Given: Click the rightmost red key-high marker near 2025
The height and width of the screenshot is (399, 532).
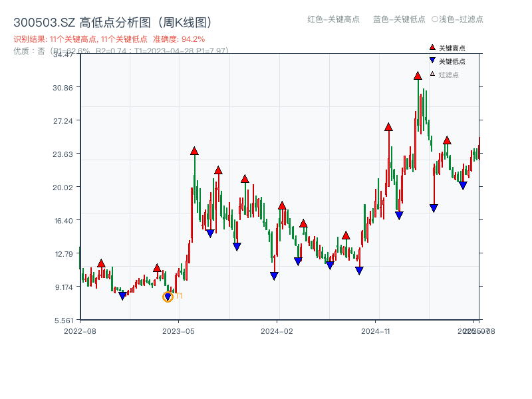Looking at the screenshot, I should click(446, 140).
